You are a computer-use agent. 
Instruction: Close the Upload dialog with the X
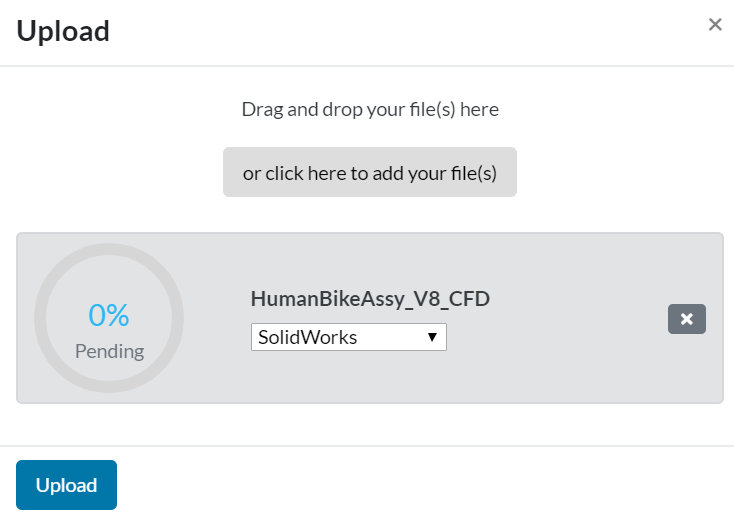click(715, 25)
